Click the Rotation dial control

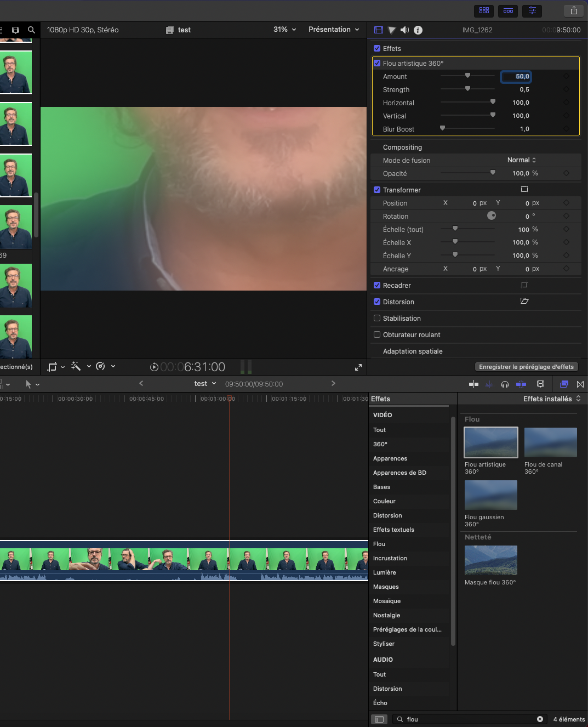click(x=492, y=215)
